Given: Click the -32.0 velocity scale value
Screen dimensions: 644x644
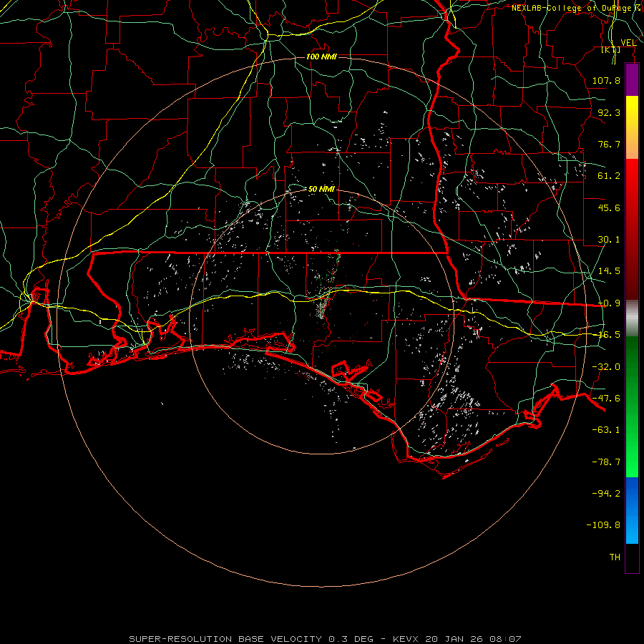Looking at the screenshot, I should [606, 367].
